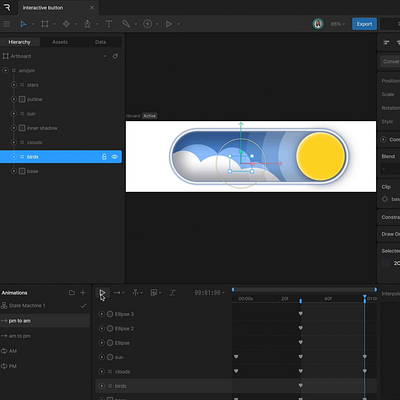Click the Convert button in right panel
Image resolution: width=400 pixels, height=400 pixels.
point(390,62)
